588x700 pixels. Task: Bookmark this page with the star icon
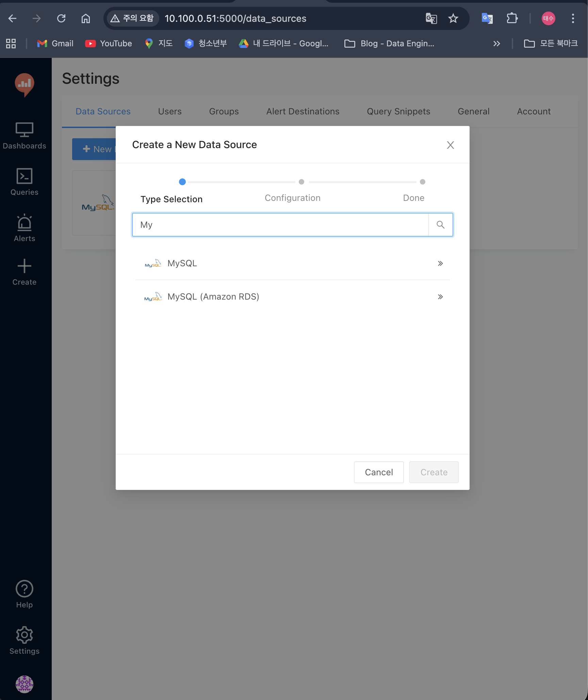(x=453, y=18)
